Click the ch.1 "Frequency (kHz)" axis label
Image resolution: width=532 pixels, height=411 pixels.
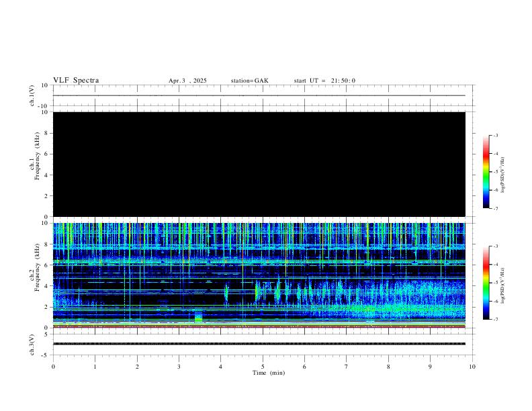38,156
